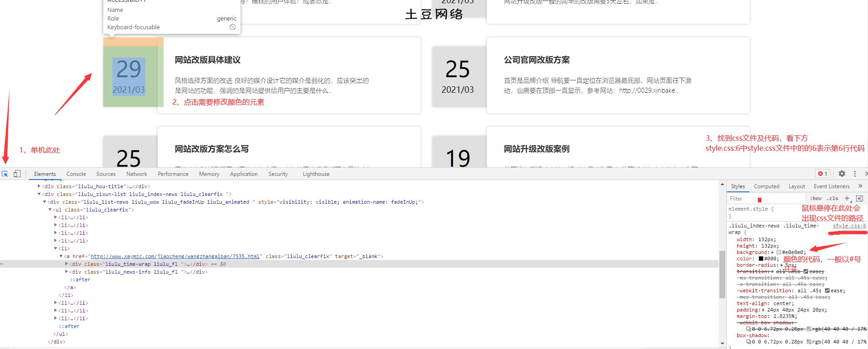Open the Application tab
The width and height of the screenshot is (868, 349).
click(x=244, y=174)
